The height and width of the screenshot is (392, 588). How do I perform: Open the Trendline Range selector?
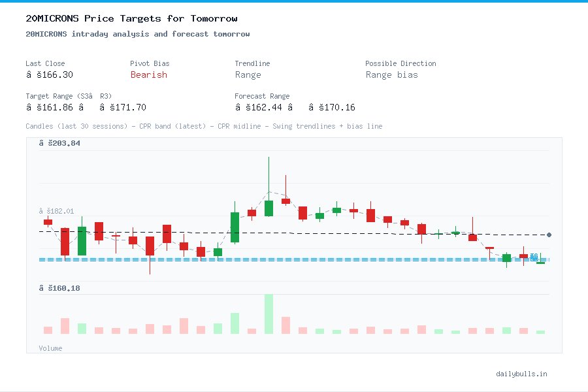[248, 74]
